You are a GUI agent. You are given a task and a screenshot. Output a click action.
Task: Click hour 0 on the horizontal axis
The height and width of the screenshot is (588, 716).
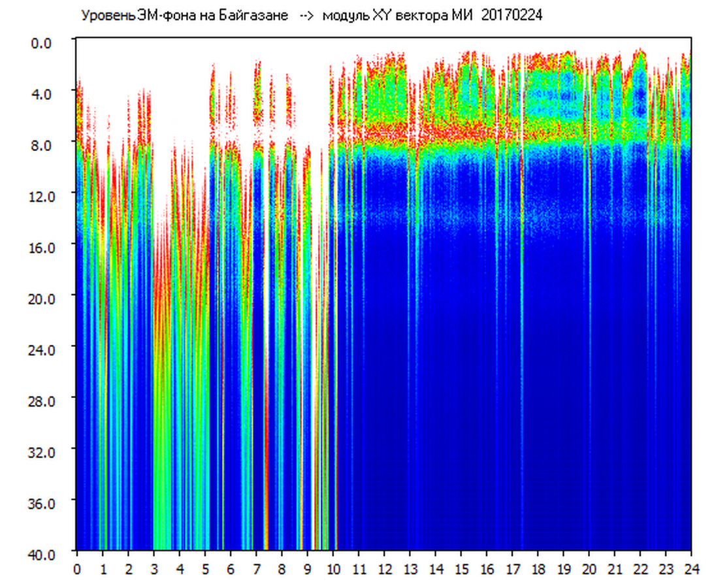77,568
